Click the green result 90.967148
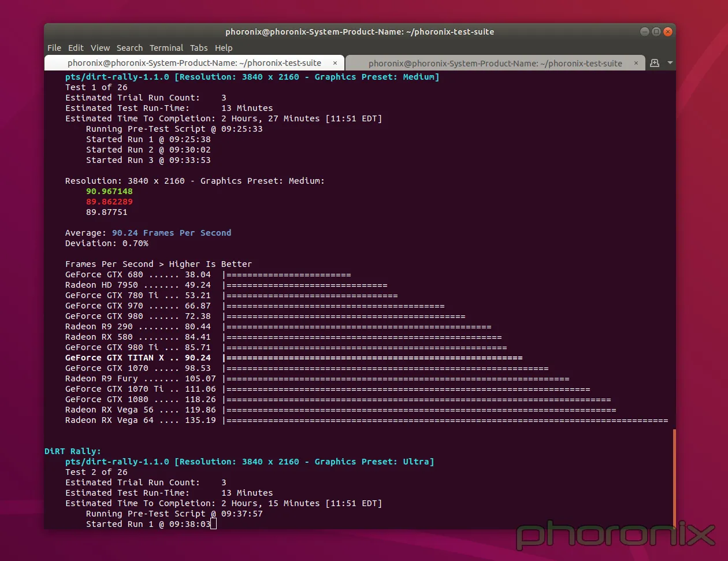Image resolution: width=728 pixels, height=561 pixels. click(109, 191)
